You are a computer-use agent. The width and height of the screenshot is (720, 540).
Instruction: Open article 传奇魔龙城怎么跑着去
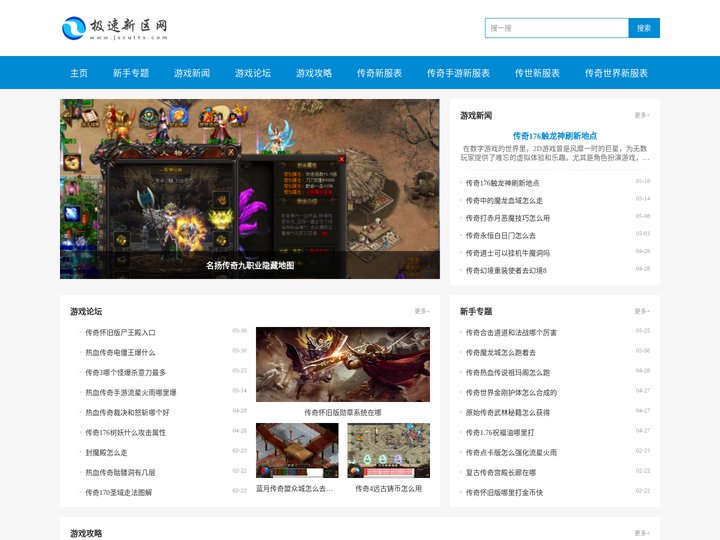501,353
